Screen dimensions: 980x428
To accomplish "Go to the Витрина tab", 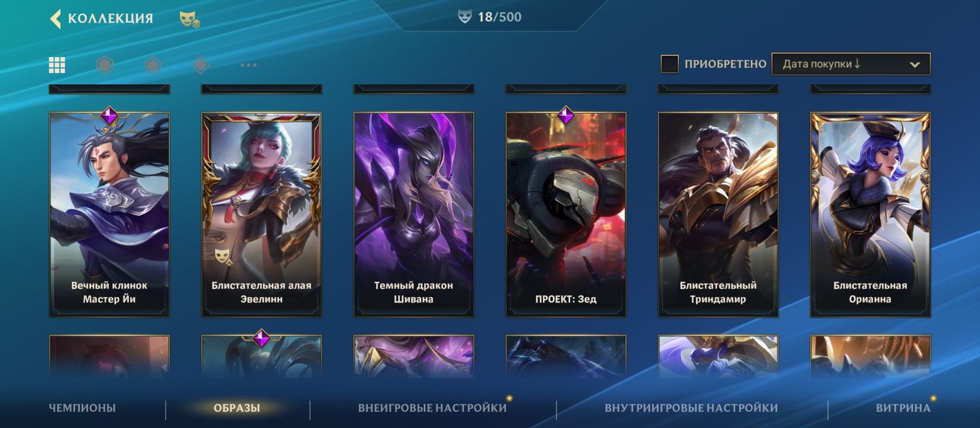I will (x=903, y=408).
